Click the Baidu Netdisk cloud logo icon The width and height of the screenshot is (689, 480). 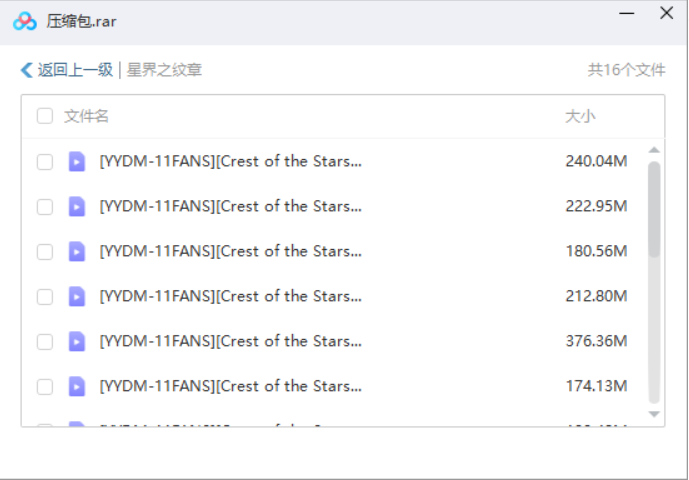click(25, 21)
